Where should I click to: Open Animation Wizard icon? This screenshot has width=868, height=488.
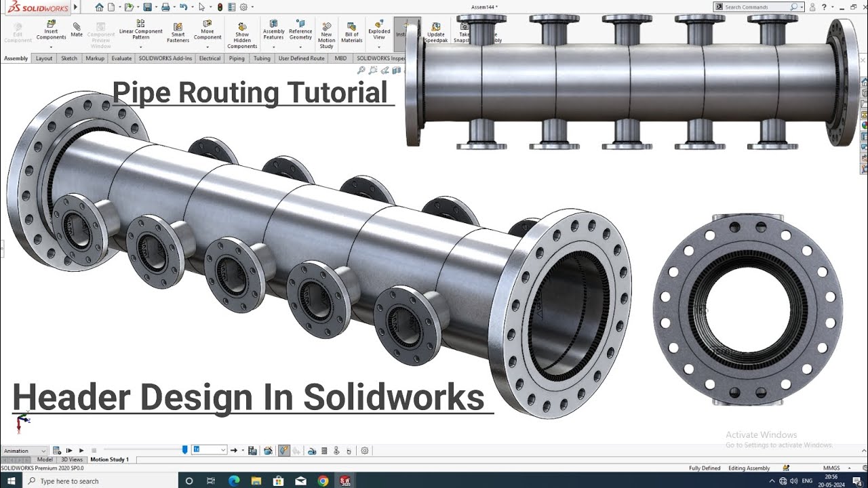pos(268,451)
